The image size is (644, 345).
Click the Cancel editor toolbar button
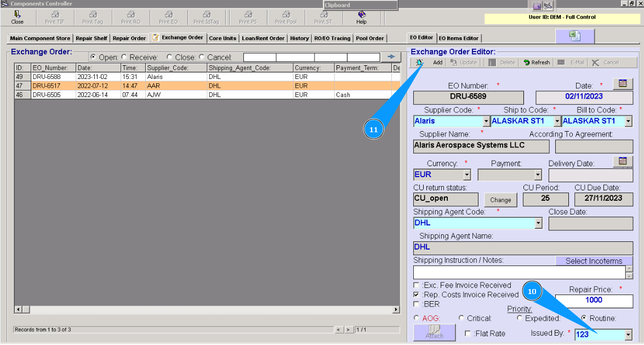pyautogui.click(x=606, y=63)
